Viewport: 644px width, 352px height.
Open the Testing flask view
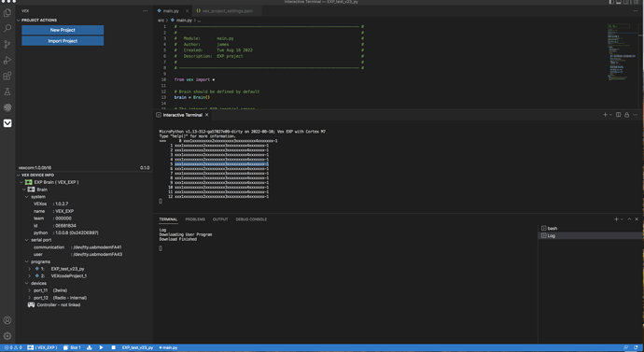(x=7, y=92)
